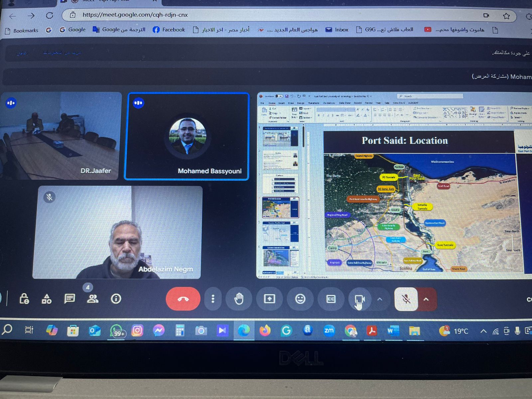Viewport: 532px width, 399px height.
Task: Open meeting details info icon
Action: tap(116, 299)
